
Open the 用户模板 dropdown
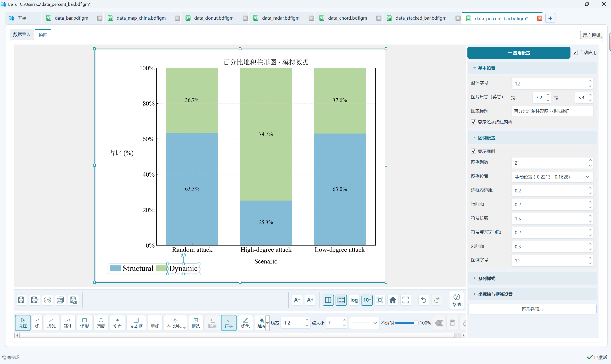click(591, 35)
